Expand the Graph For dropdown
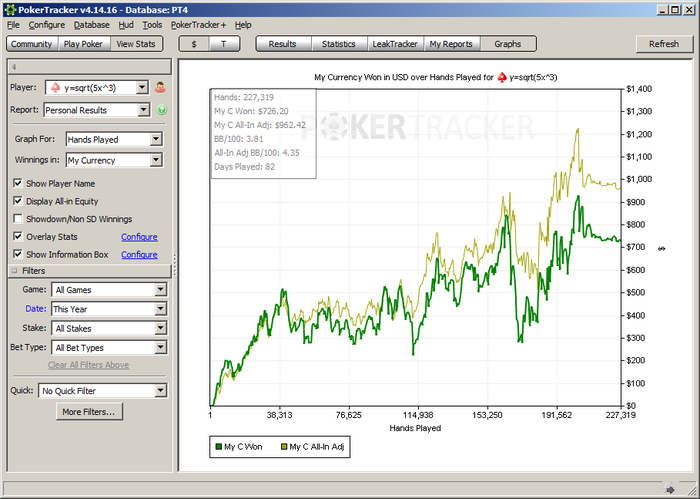 (156, 139)
